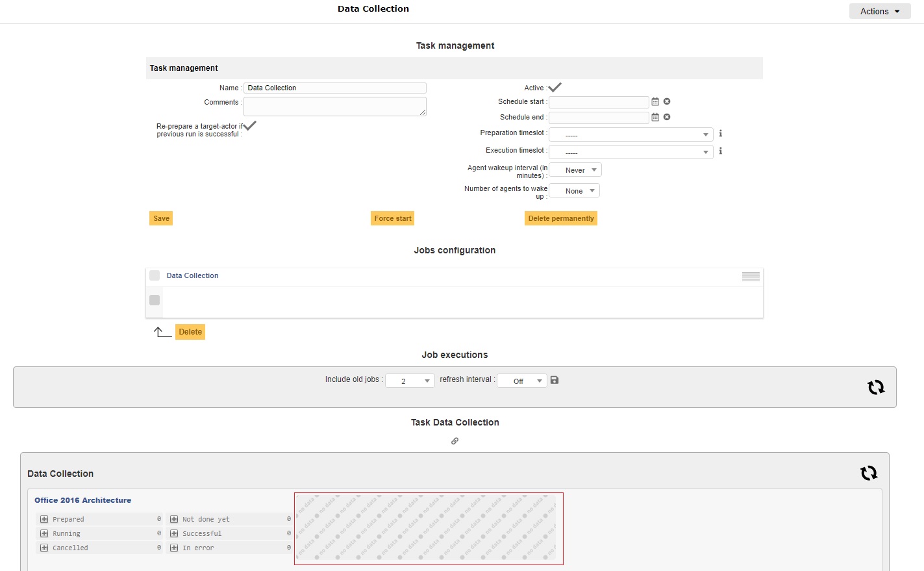Open the Schedule start calendar picker
Screen dimensions: 924x571
pos(655,101)
